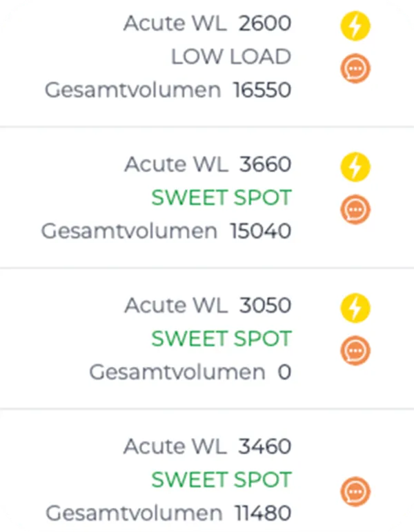This screenshot has width=414, height=532.
Task: Select the LOW LOAD status label
Action: [231, 57]
